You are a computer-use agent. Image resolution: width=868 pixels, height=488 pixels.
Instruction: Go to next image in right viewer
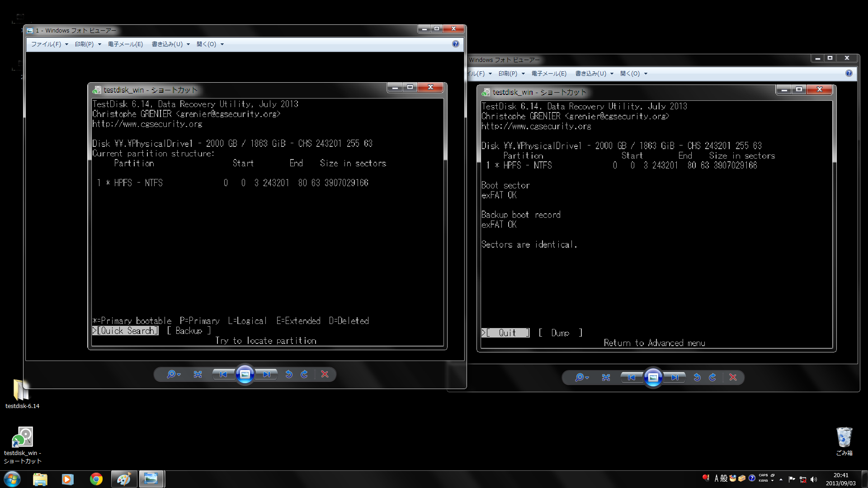tap(675, 377)
